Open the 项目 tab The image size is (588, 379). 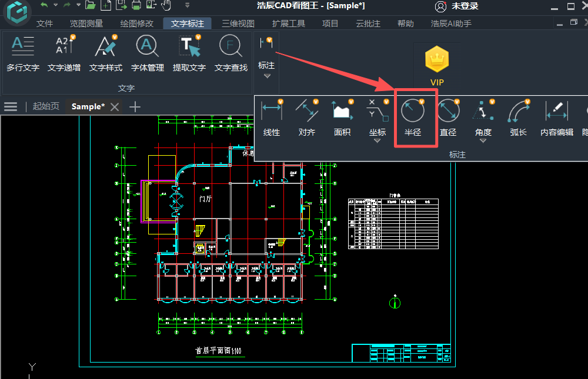(x=330, y=24)
